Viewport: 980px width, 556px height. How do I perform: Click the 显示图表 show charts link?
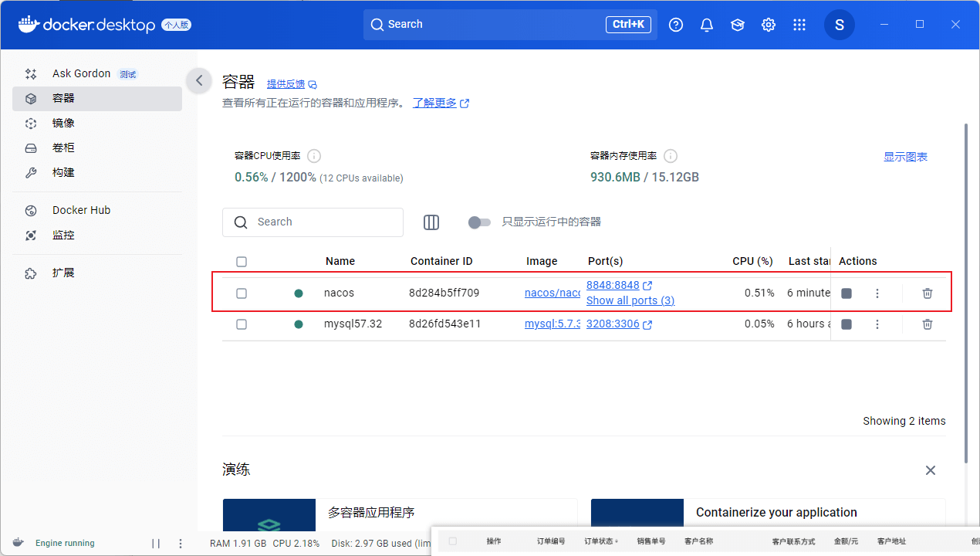pos(905,157)
